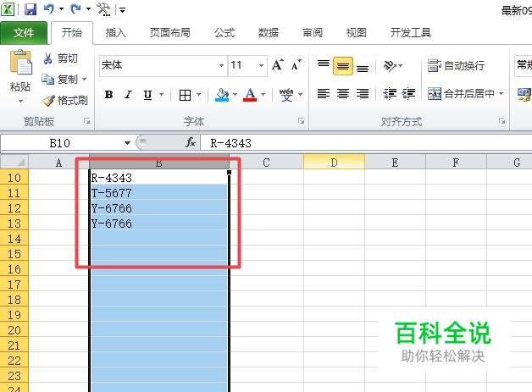Open the Redo history dropdown arrow
Screen dimensions: 532x392
point(88,9)
